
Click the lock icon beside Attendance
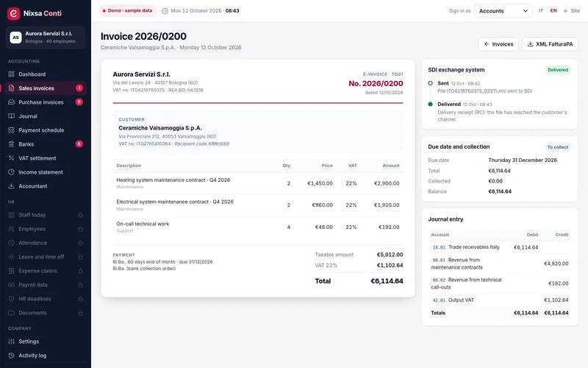click(x=80, y=243)
